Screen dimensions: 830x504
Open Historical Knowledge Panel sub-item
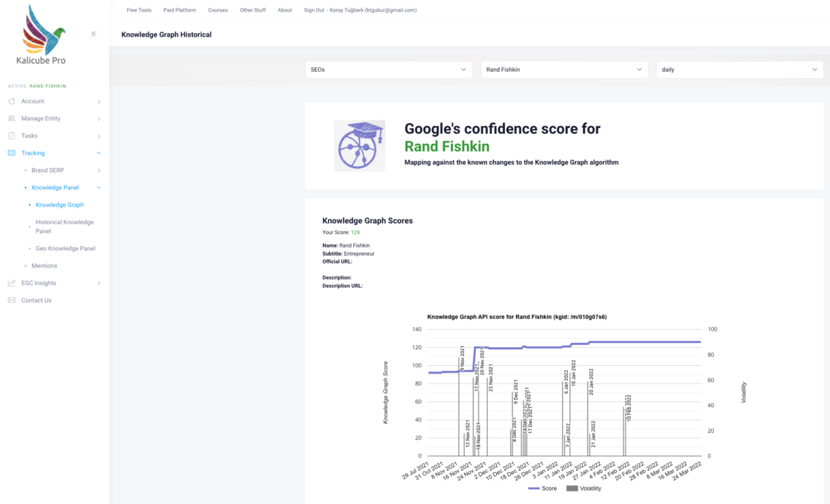64,227
